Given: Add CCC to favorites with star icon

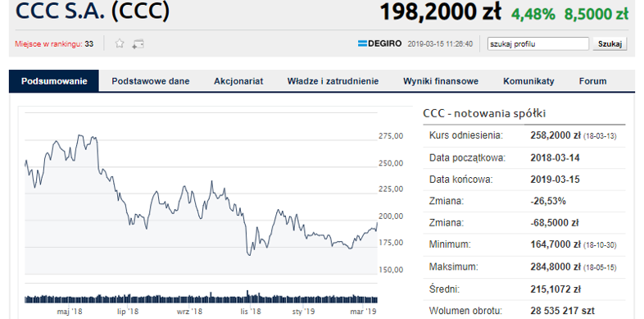Looking at the screenshot, I should coord(120,43).
